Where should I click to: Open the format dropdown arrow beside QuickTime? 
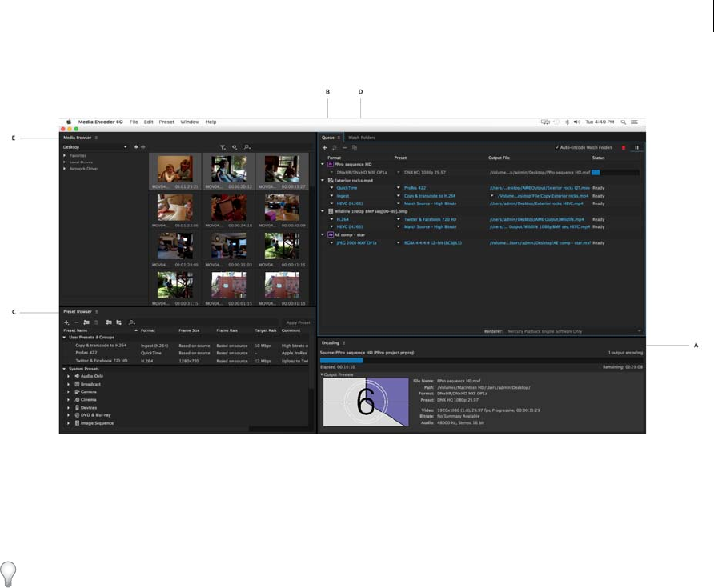(331, 187)
